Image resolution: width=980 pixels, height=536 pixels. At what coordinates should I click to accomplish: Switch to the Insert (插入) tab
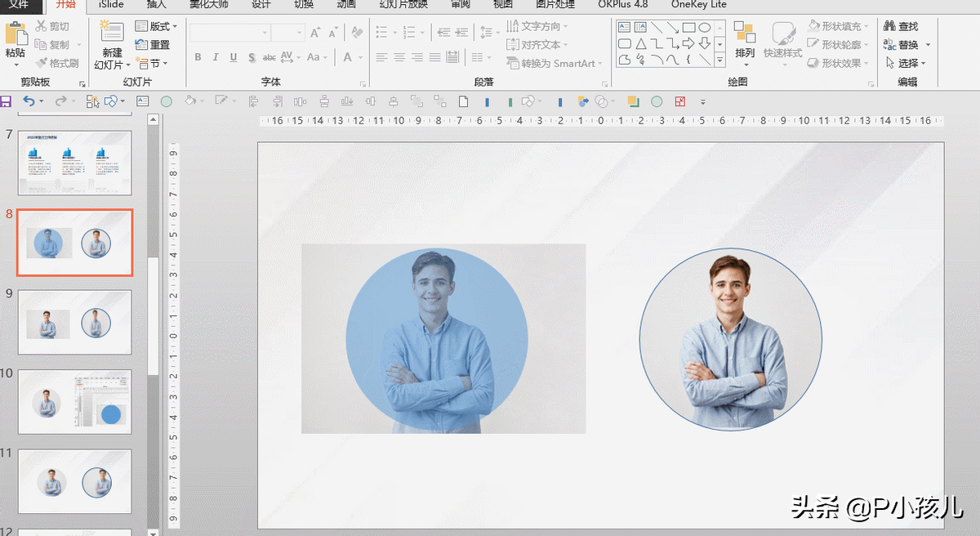click(157, 4)
